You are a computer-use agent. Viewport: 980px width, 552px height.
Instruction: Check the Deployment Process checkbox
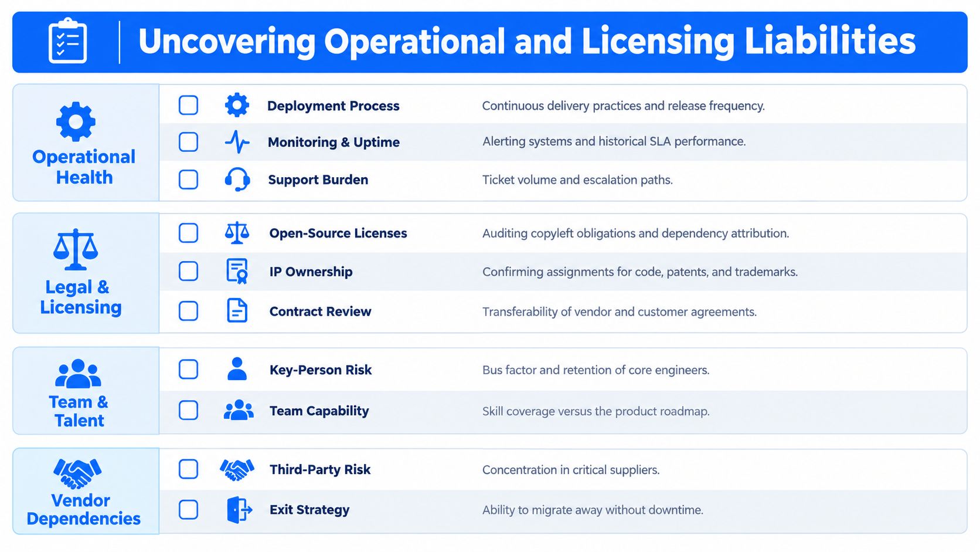pos(188,105)
